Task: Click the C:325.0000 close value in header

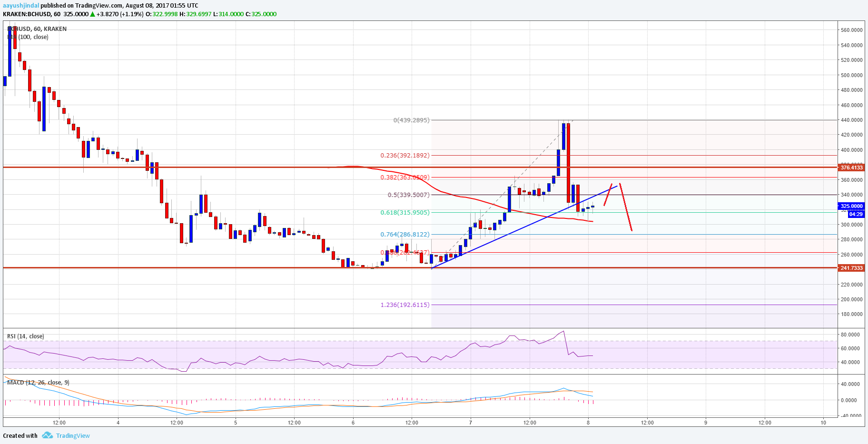Action: pos(261,14)
